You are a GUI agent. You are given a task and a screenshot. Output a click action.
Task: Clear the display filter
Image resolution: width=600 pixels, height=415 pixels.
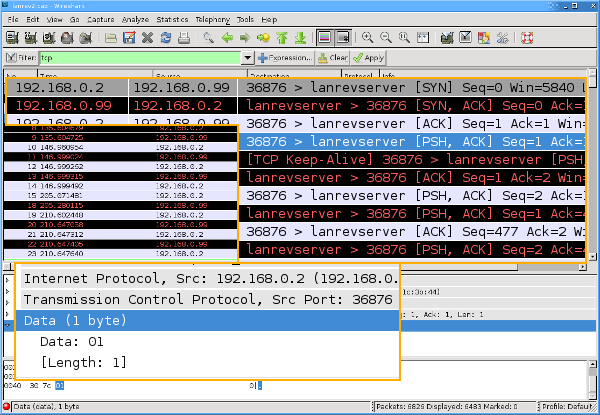coord(333,58)
